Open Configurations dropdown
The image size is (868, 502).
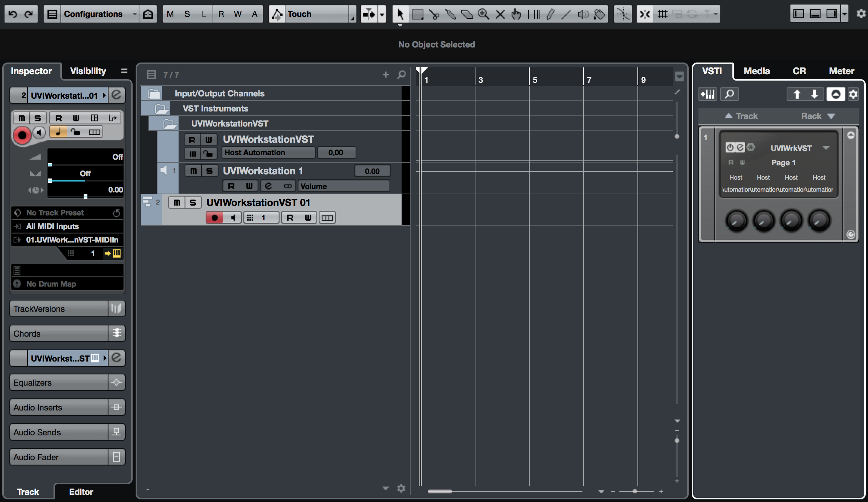click(x=100, y=14)
